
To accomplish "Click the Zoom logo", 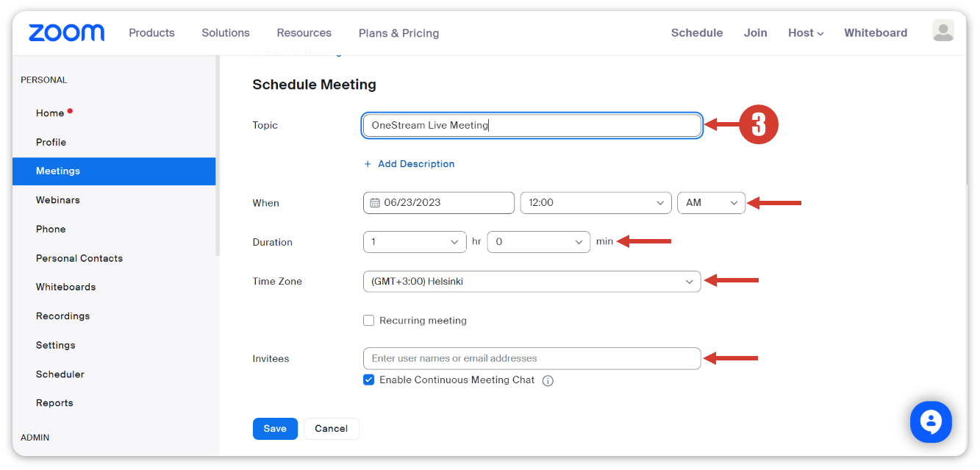I will click(x=66, y=32).
